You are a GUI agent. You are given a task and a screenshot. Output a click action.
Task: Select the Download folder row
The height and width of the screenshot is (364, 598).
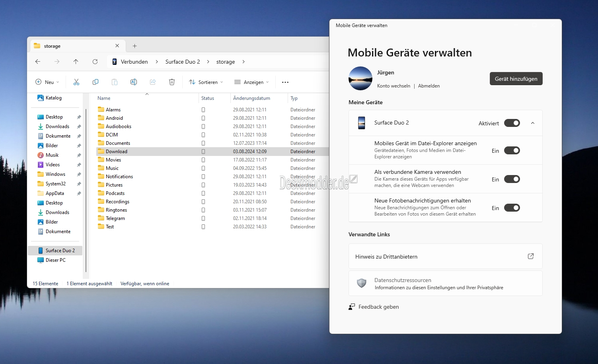click(212, 152)
